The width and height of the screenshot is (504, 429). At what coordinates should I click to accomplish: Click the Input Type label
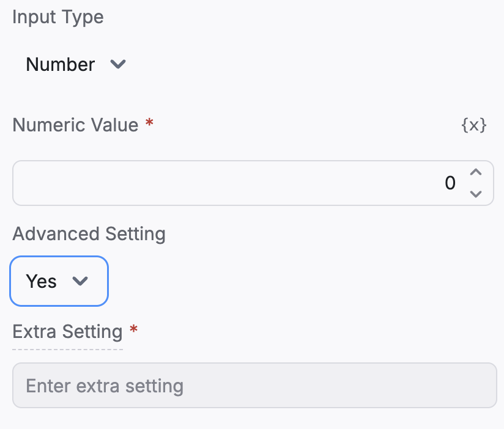(58, 17)
